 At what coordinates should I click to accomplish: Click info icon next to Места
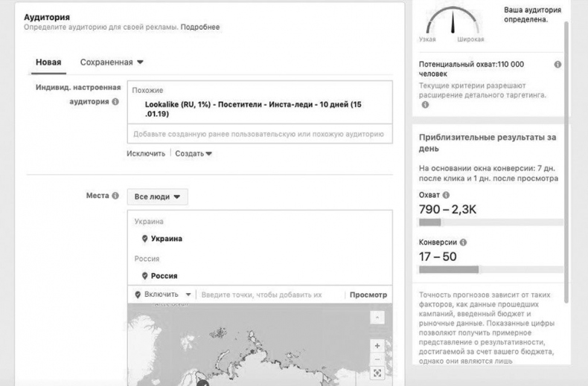pos(115,196)
